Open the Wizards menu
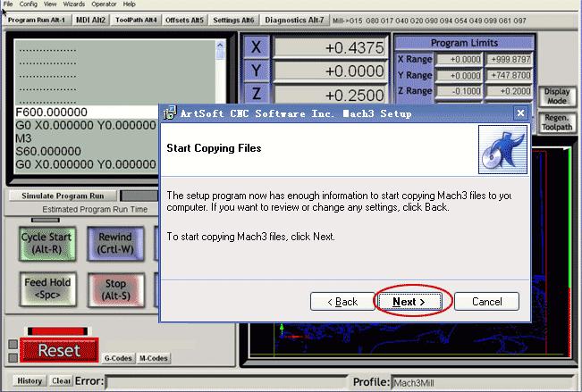Screen dimensions: 582x392 point(73,4)
